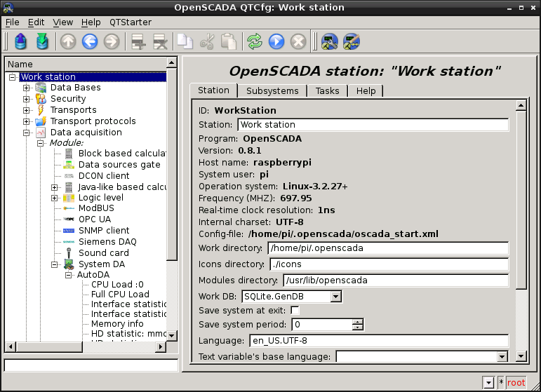Select Memory info under AutoDA

pos(117,324)
